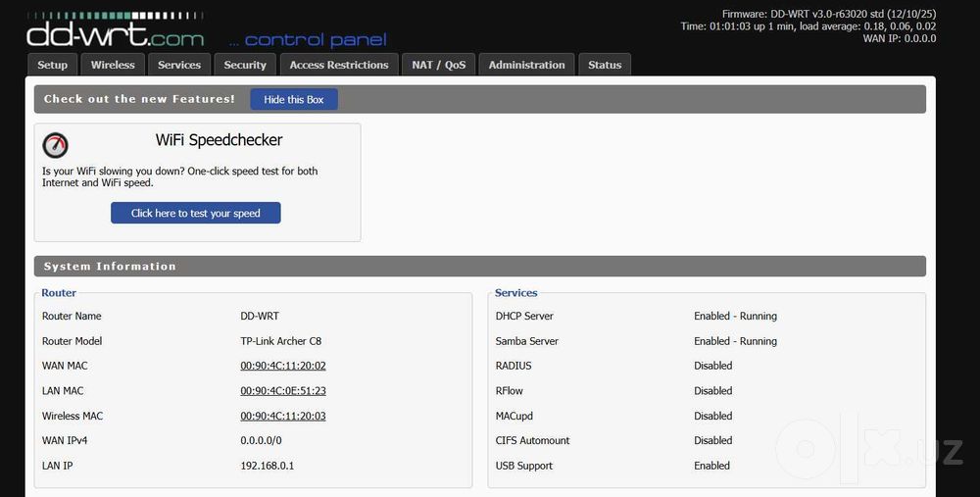
Task: Click the Router Name value DD-WRT
Action: (x=260, y=316)
